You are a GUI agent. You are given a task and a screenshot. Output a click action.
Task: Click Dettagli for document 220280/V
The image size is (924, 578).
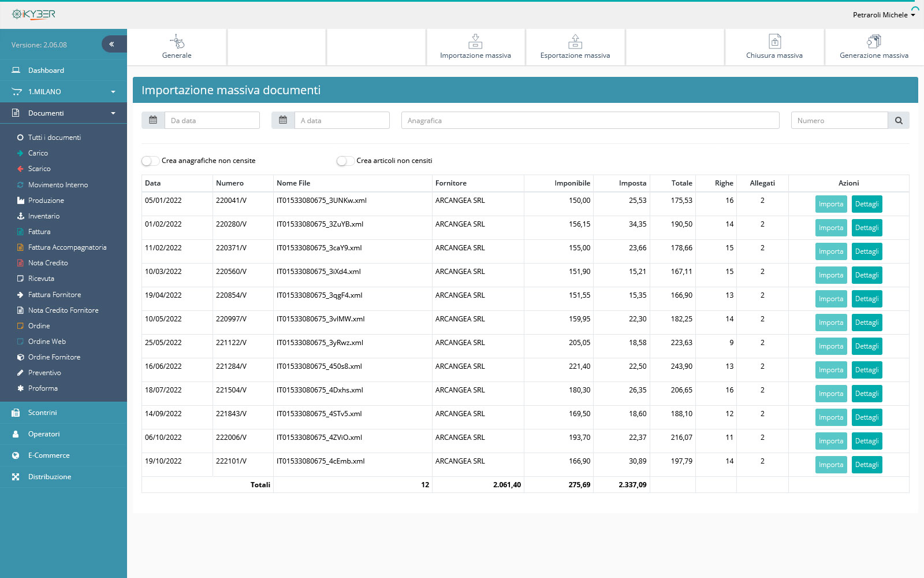[867, 228]
